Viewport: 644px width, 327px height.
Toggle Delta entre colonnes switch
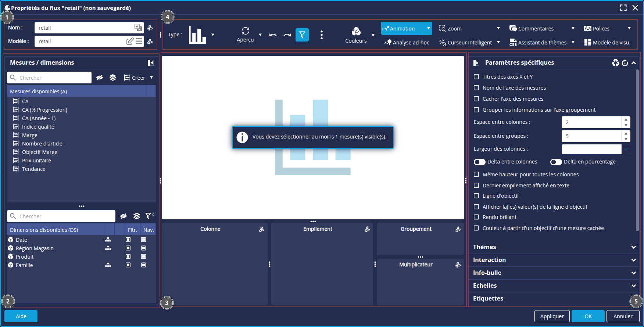[x=479, y=162]
